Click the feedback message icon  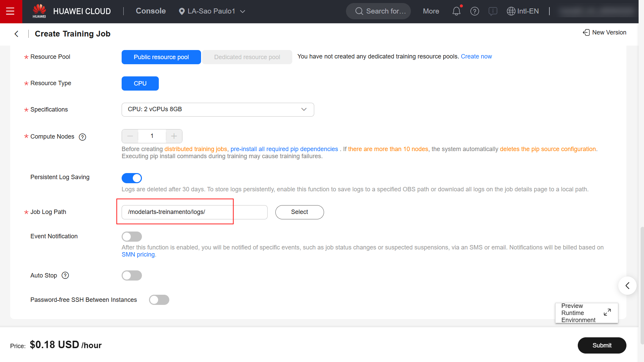point(493,11)
